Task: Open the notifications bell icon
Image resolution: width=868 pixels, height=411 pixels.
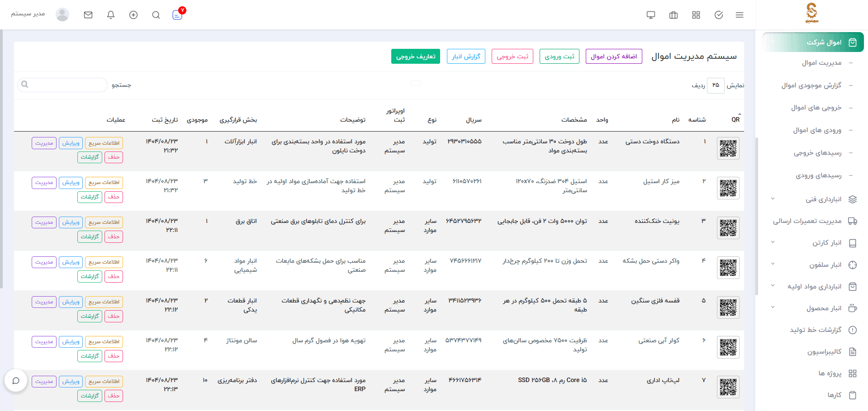Action: coord(111,15)
